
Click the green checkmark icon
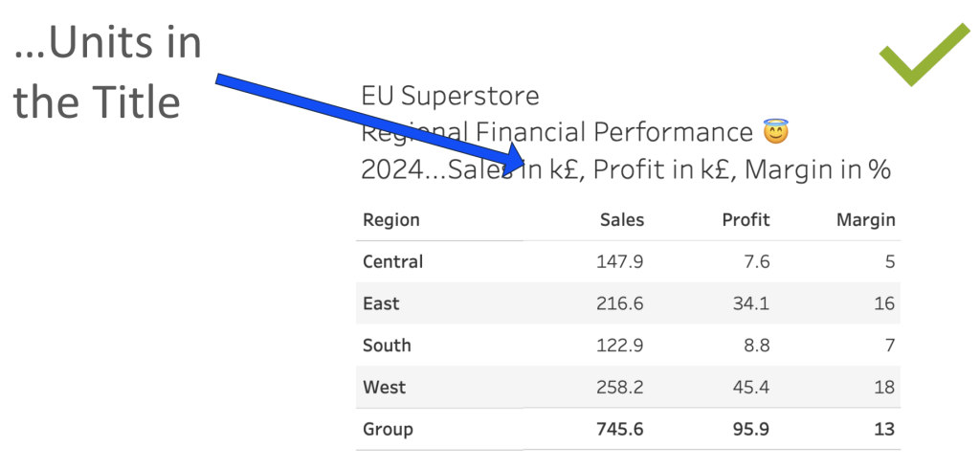coord(924,54)
